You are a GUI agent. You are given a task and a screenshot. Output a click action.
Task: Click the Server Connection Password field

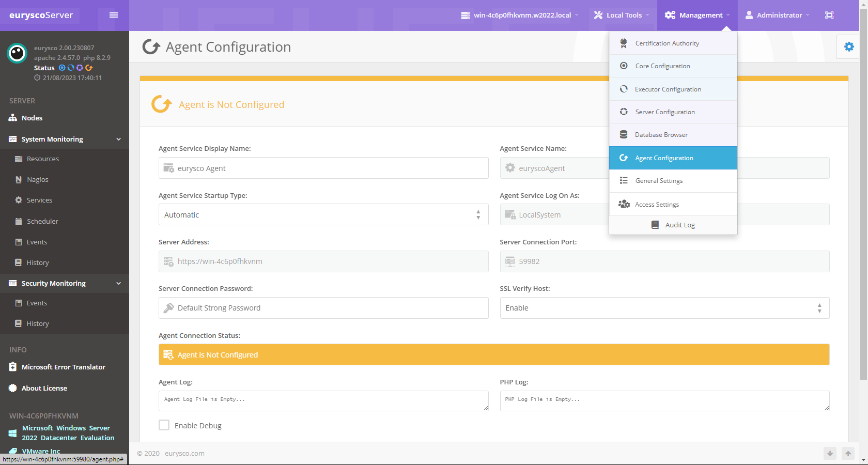(323, 308)
